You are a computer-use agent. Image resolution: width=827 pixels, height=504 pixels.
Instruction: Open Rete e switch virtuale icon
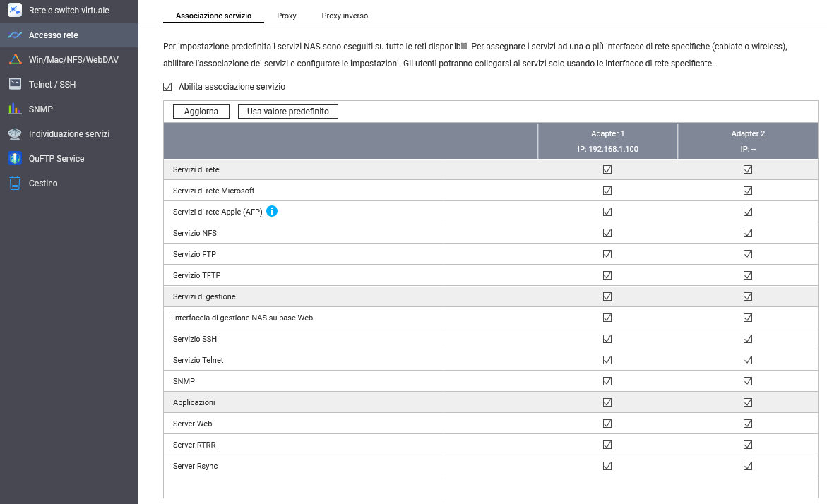tap(15, 11)
